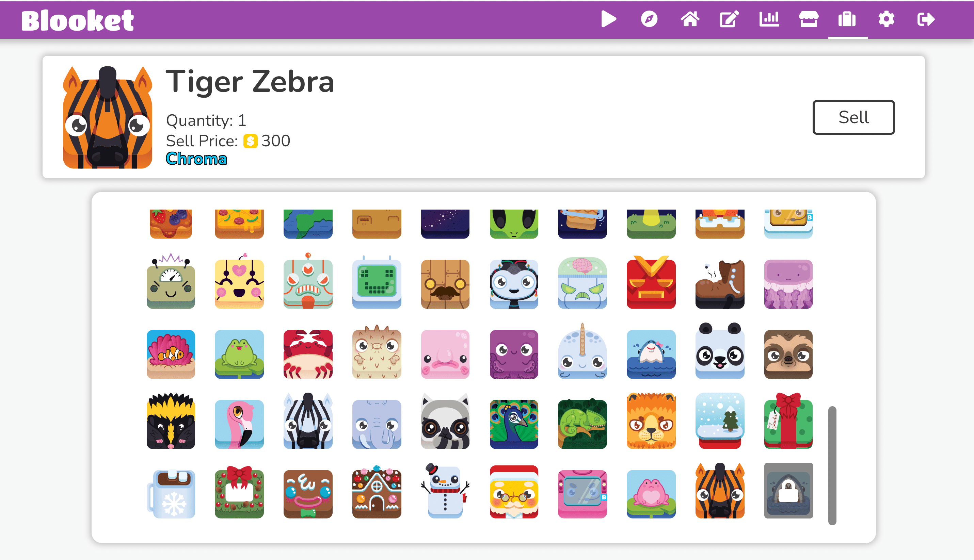
Task: Go to the Home house icon
Action: click(x=689, y=19)
